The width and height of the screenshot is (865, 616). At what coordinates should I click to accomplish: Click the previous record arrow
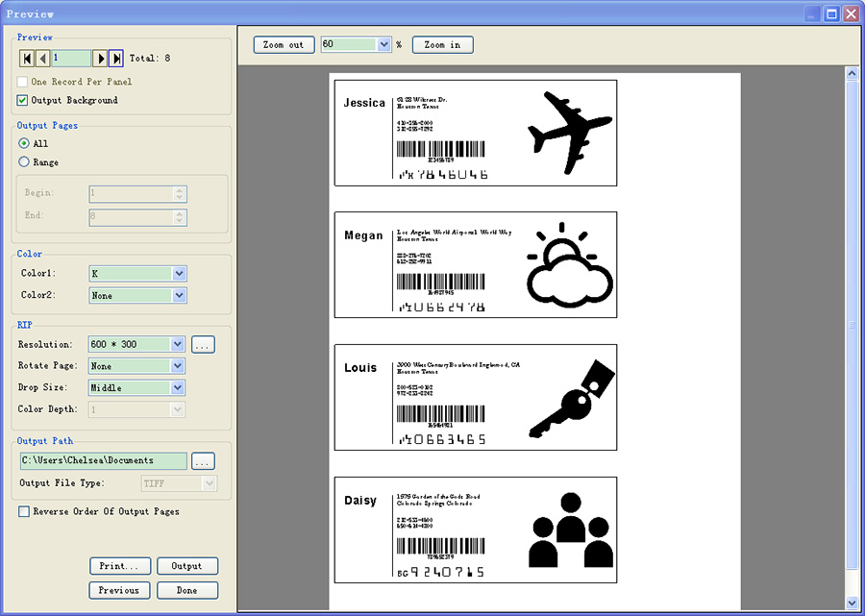point(42,59)
